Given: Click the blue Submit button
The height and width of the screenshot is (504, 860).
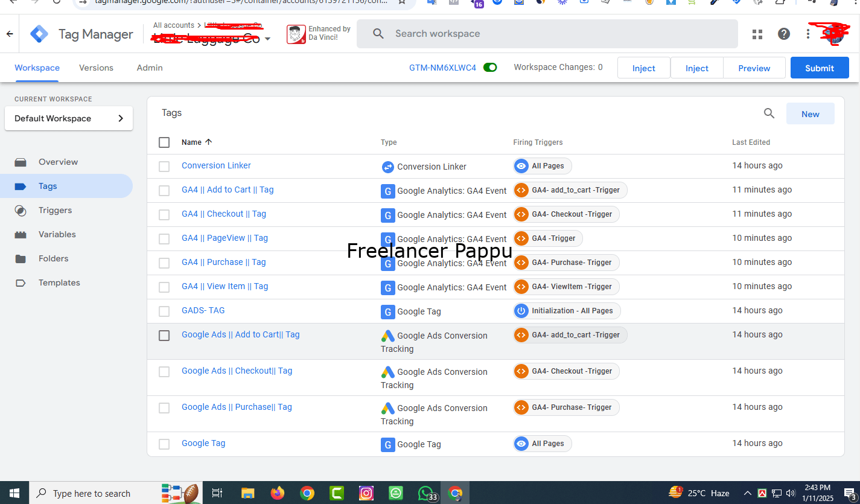Looking at the screenshot, I should click(820, 68).
